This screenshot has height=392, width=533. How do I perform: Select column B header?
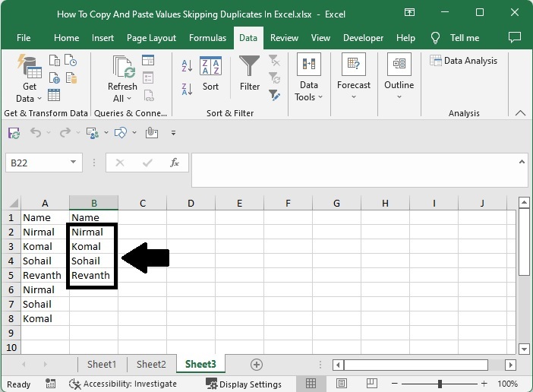click(94, 203)
